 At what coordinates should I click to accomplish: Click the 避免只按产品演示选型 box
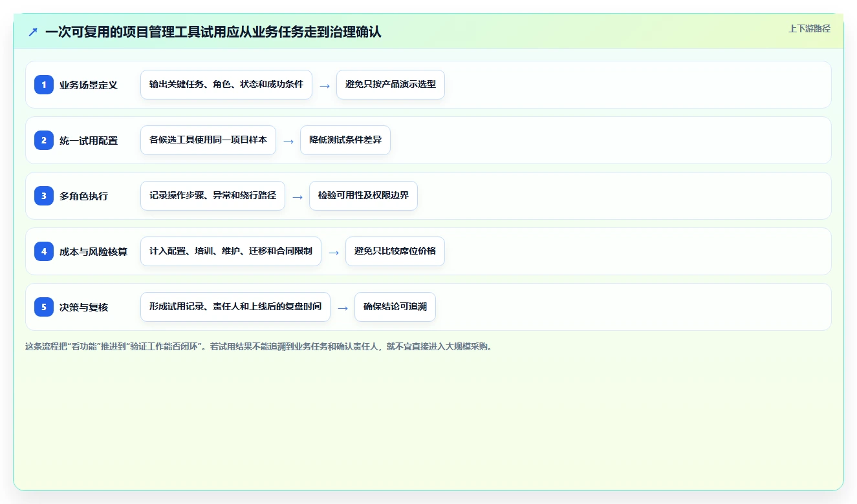(391, 85)
